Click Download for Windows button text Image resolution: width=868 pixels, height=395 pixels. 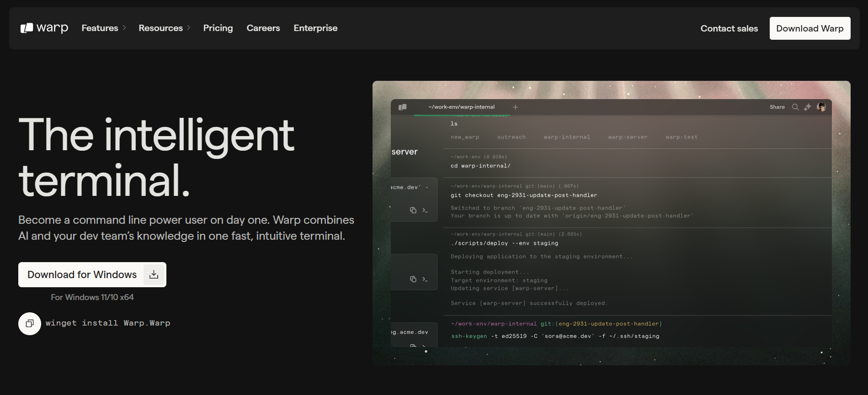[x=82, y=274]
